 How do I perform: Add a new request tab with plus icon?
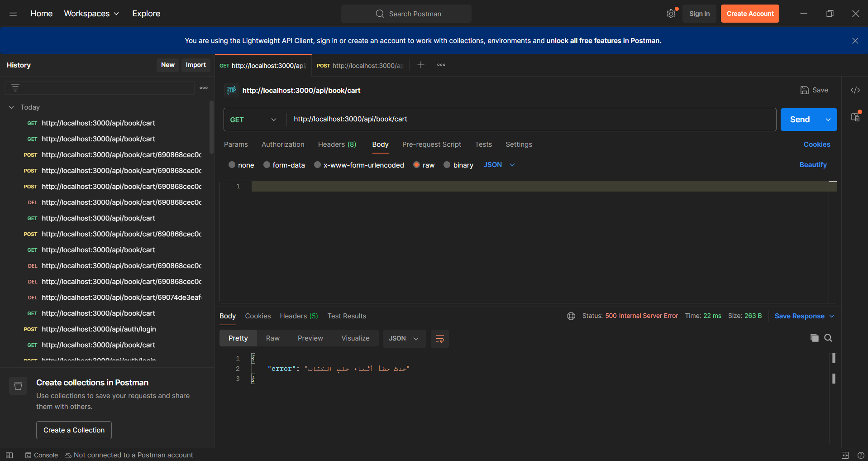[x=421, y=65]
